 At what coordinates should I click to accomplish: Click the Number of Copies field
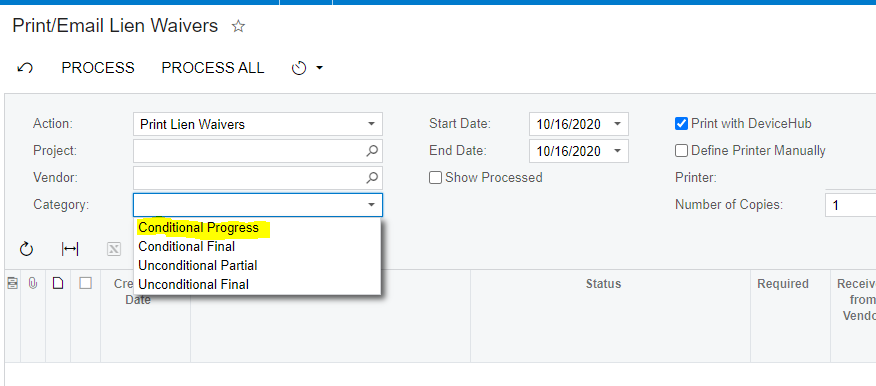pyautogui.click(x=850, y=205)
